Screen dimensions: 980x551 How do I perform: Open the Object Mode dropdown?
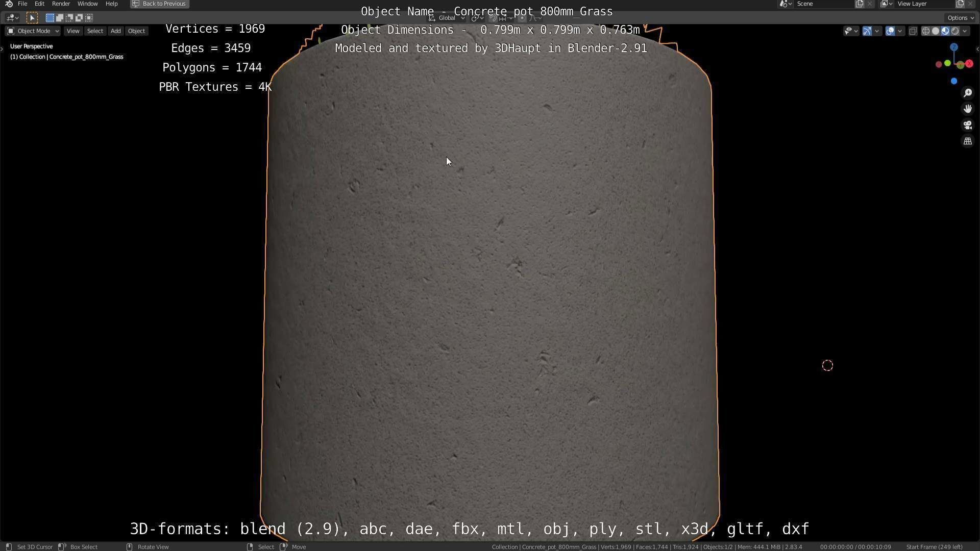point(33,31)
